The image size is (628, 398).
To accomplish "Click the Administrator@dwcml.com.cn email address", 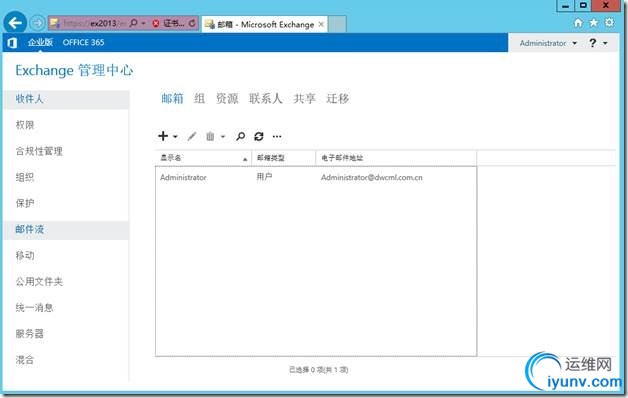I will 372,177.
